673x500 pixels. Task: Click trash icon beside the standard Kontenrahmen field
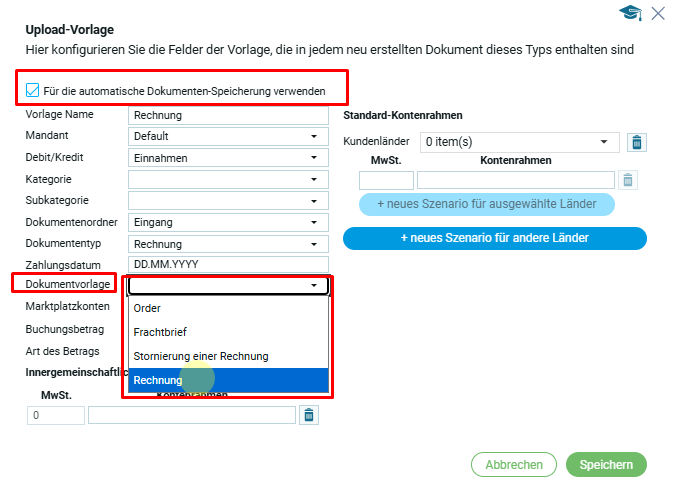click(x=627, y=180)
